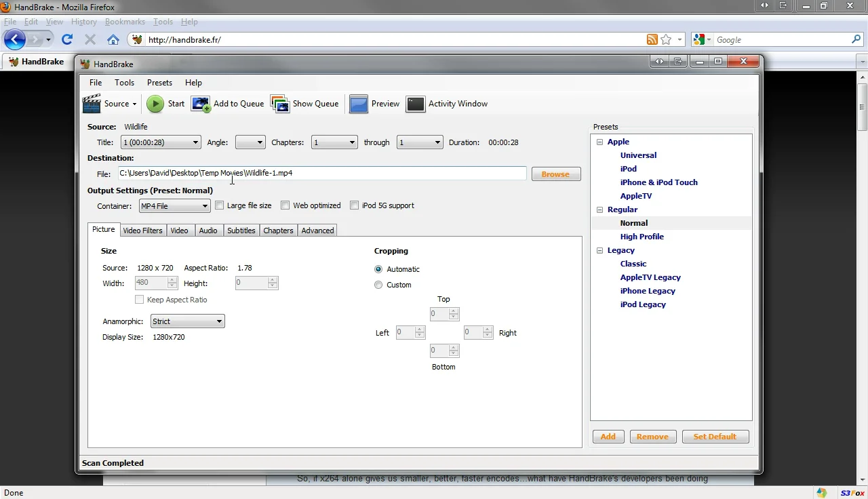Go to Firefox Home page icon
This screenshot has height=499, width=868.
click(113, 39)
